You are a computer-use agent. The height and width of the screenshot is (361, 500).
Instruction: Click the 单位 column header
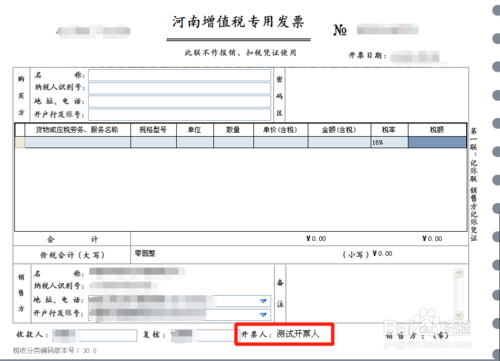coord(195,130)
